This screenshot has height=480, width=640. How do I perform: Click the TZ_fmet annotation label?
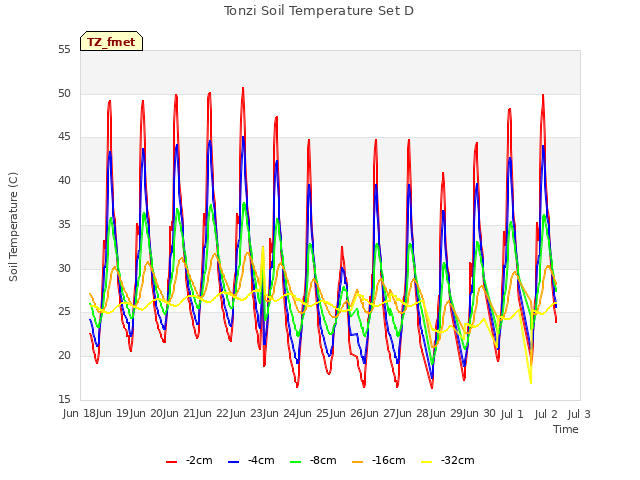coord(111,42)
